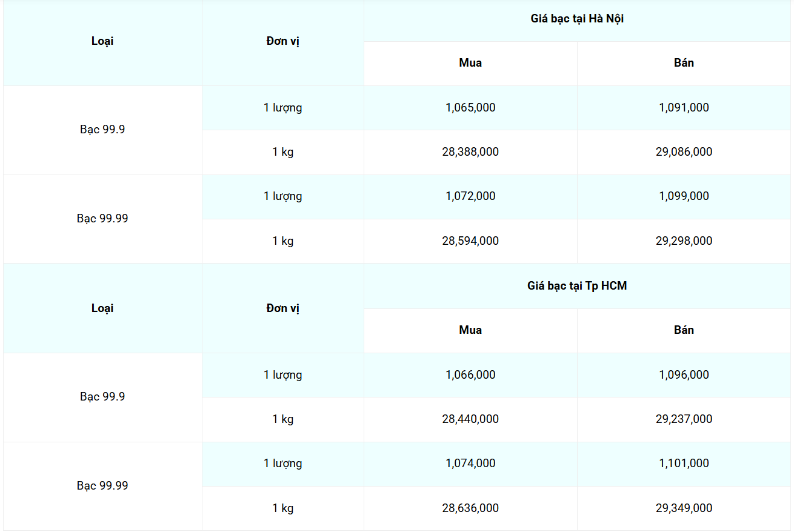Click the 29,298,000 sell price cell
Image resolution: width=794 pixels, height=532 pixels.
pos(684,241)
